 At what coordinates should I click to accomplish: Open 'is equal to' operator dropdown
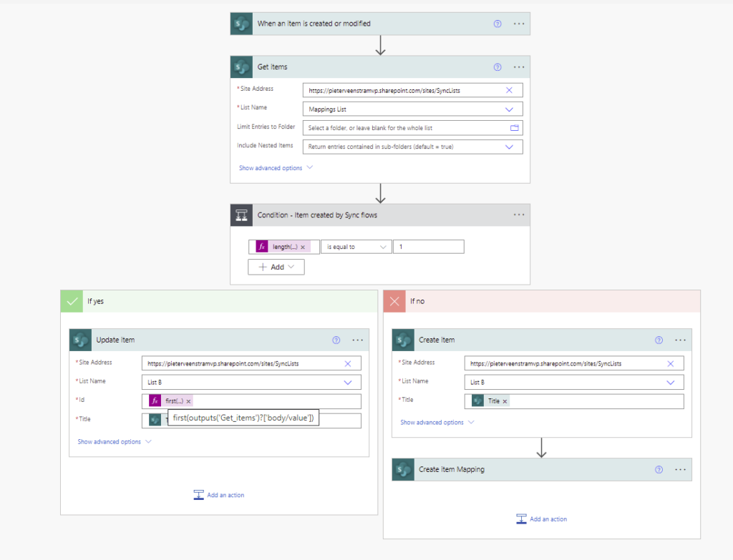(x=356, y=247)
